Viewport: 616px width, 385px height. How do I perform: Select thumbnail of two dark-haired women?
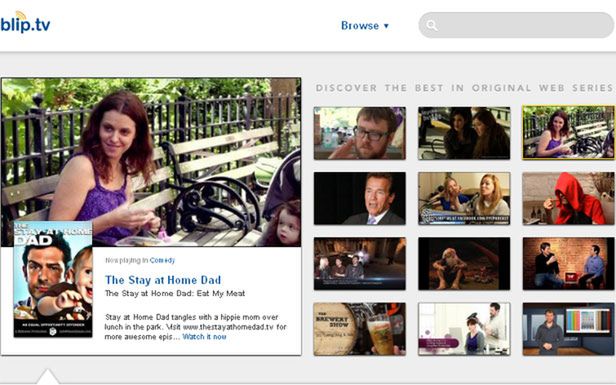464,133
